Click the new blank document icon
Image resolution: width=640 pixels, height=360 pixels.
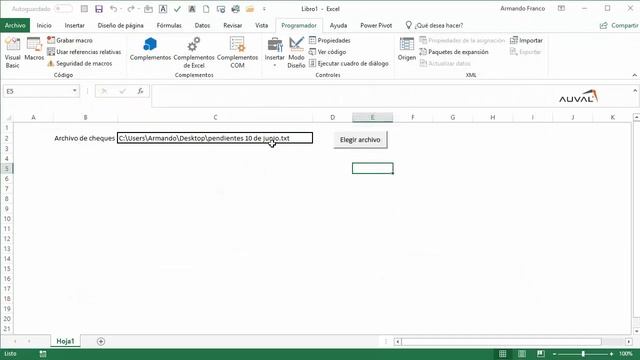click(x=206, y=9)
